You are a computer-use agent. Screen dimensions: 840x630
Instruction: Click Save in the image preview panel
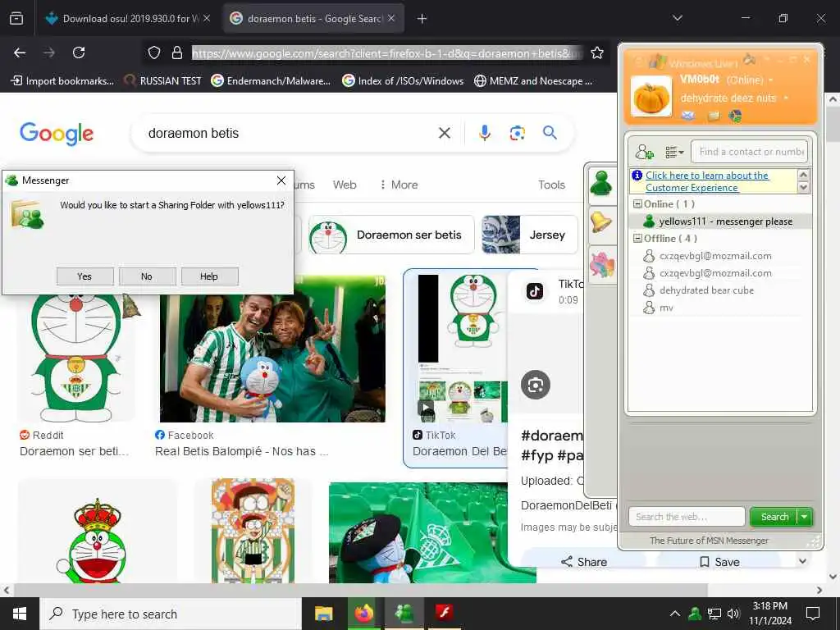pos(719,562)
